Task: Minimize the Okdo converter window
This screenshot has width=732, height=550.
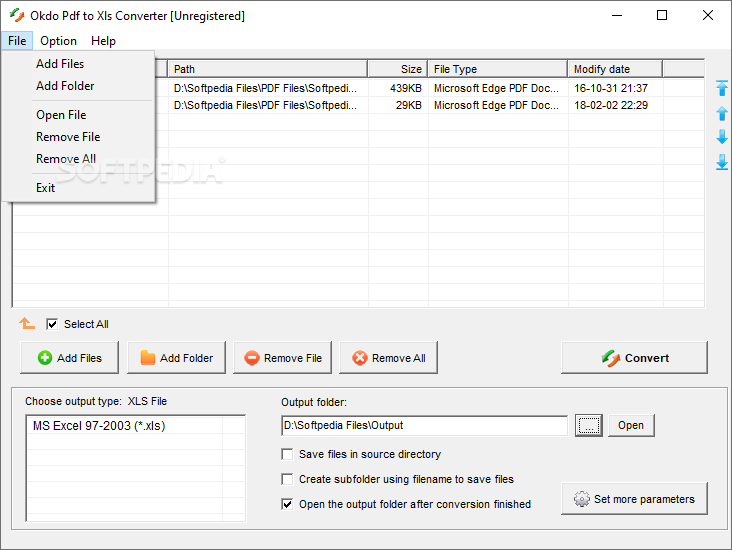Action: point(617,15)
